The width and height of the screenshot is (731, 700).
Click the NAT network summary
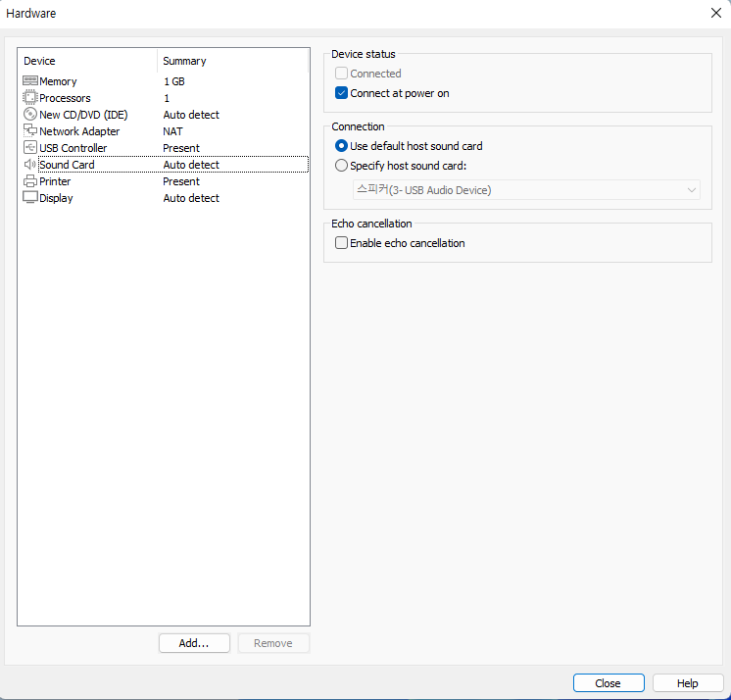[172, 131]
